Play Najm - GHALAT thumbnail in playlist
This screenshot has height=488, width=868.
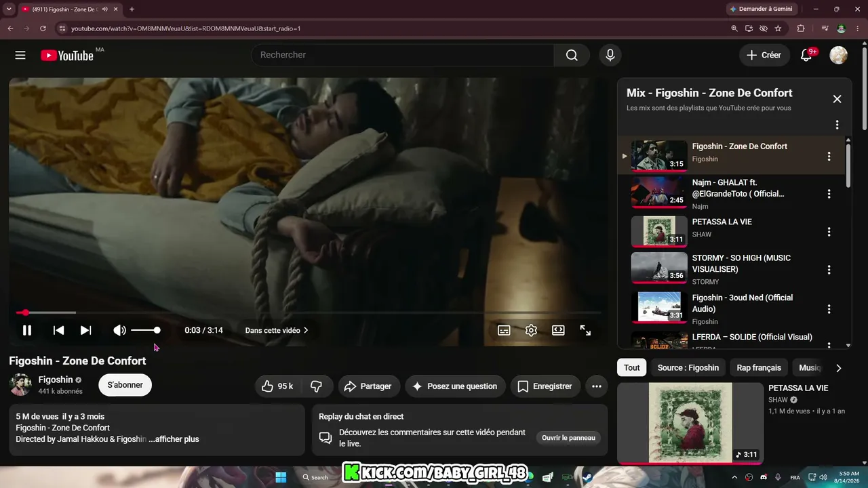pos(658,194)
